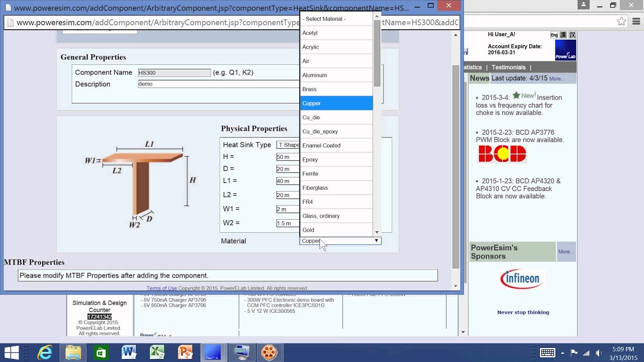Viewport: 644px width, 362px height.
Task: Collapse the Material dropdown via its arrow
Action: pyautogui.click(x=376, y=241)
